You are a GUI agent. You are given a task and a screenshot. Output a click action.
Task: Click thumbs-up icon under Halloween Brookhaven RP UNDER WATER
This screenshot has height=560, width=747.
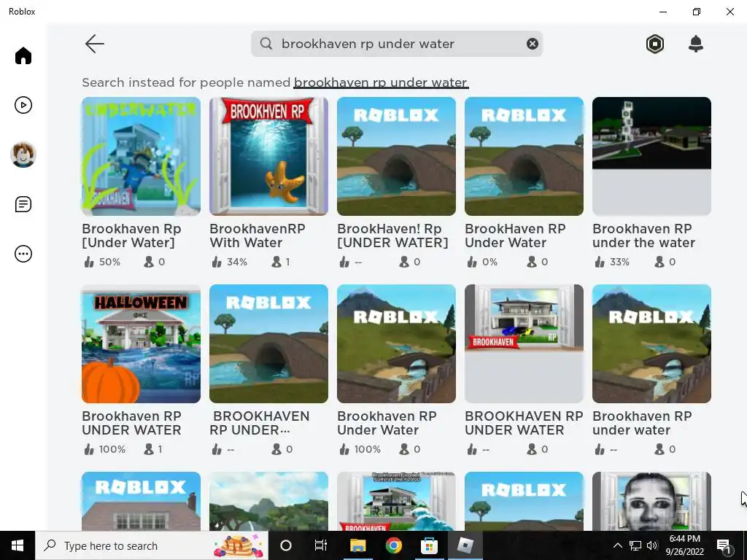(x=88, y=449)
